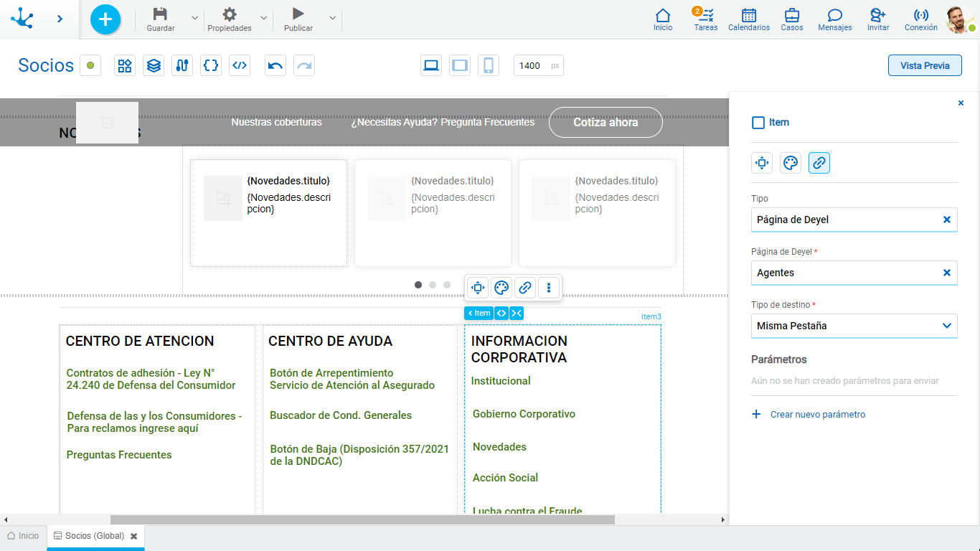Click the Item parent tag on the canvas

(x=479, y=313)
